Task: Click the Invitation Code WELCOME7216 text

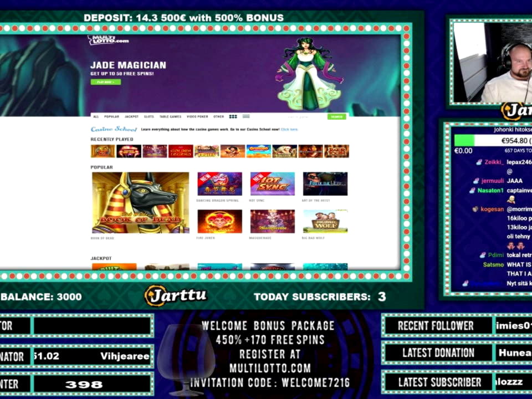Action: 270,383
